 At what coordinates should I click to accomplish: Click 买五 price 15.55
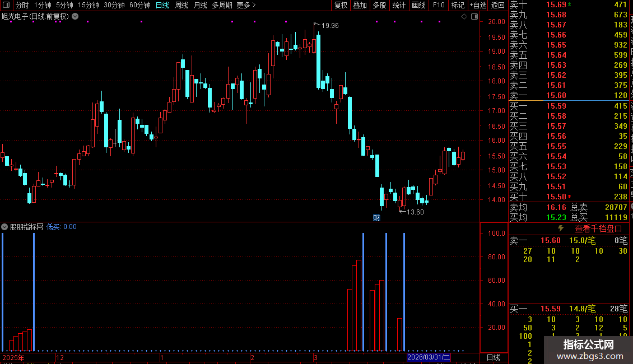(556, 147)
